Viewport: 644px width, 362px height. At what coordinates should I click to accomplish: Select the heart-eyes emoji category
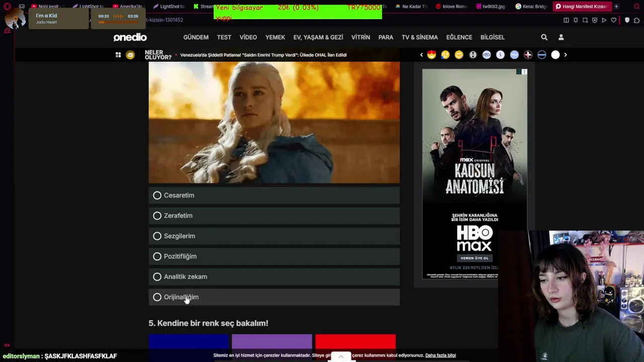(x=432, y=55)
